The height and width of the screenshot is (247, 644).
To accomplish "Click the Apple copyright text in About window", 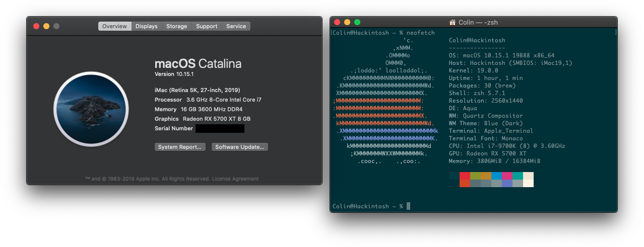I will [147, 179].
